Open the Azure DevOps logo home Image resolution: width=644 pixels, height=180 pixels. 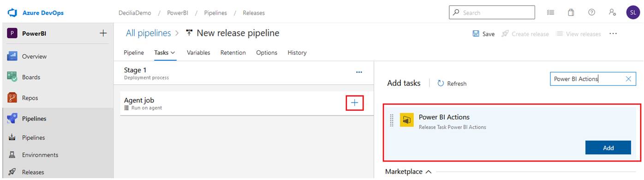(36, 13)
